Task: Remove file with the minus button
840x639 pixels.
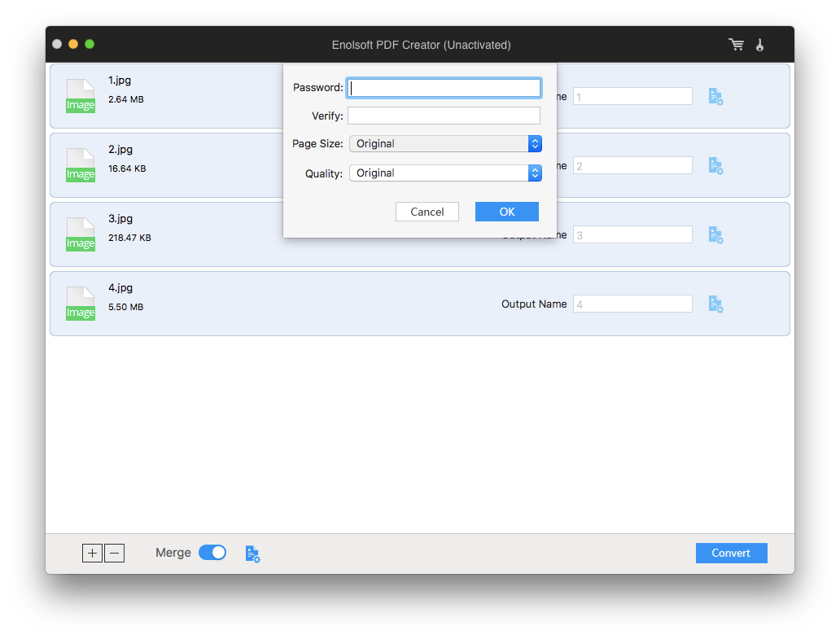Action: (x=114, y=553)
